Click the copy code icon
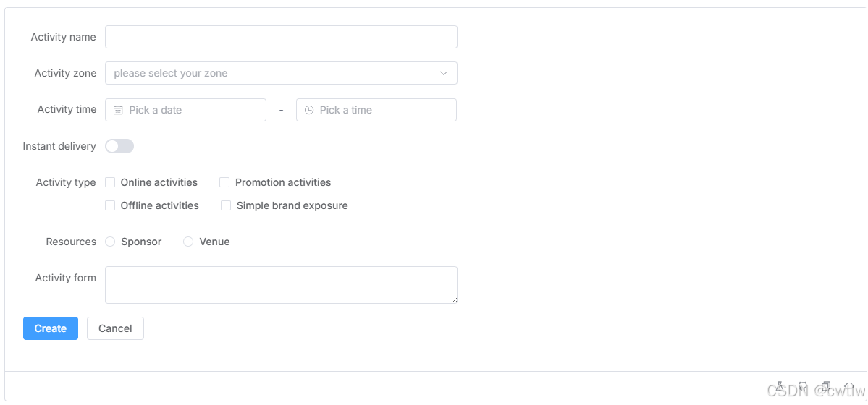The image size is (868, 405). pos(825,386)
